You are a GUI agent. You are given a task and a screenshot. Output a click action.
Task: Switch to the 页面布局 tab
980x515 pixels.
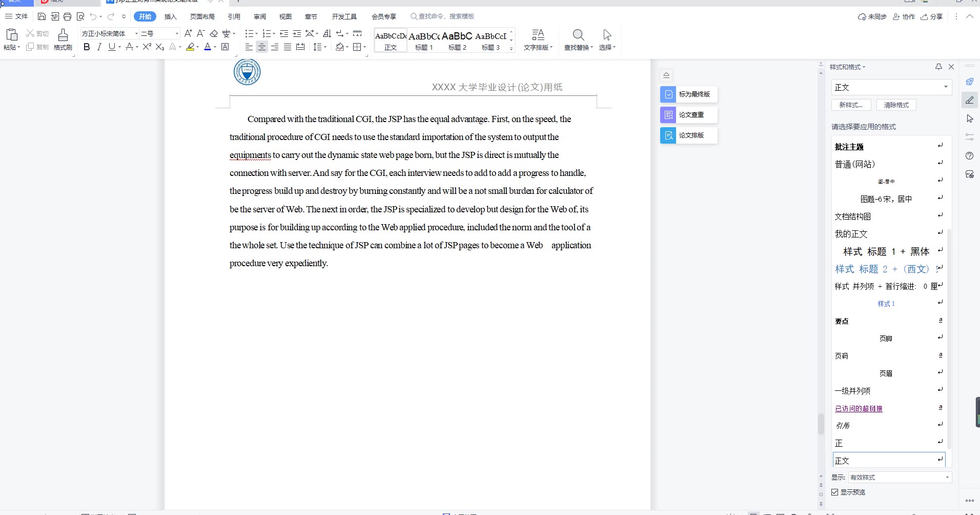click(x=202, y=16)
